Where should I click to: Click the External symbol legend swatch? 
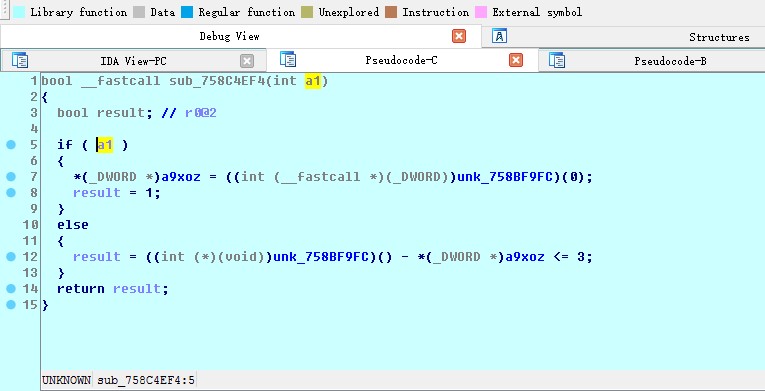point(481,12)
